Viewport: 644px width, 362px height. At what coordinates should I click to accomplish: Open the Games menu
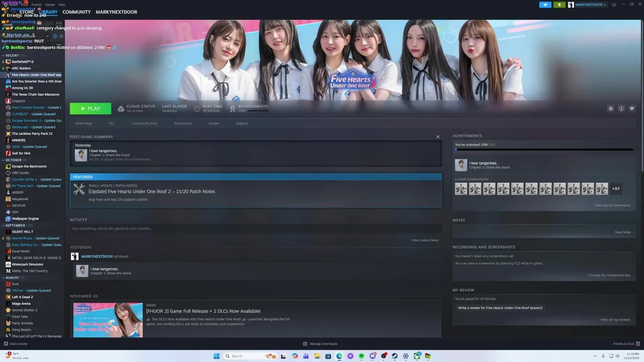[50, 5]
